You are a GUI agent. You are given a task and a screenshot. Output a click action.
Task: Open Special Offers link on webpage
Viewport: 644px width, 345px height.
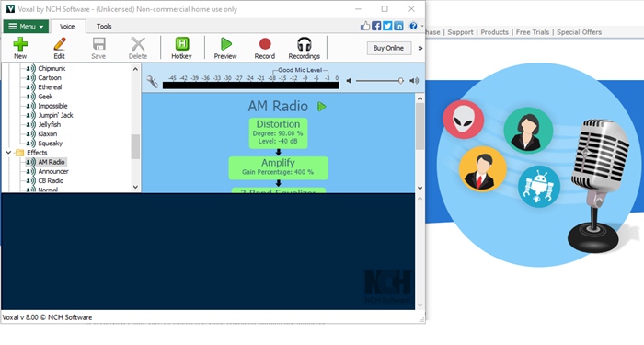(579, 32)
